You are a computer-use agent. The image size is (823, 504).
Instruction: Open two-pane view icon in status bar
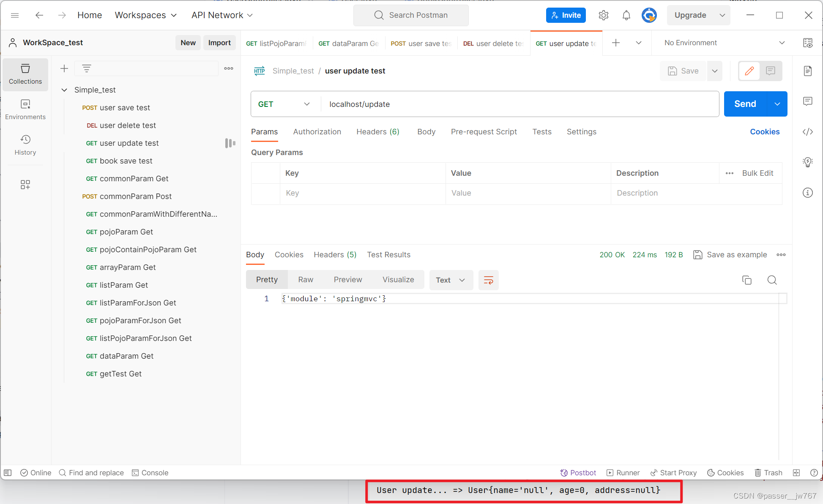(x=796, y=473)
